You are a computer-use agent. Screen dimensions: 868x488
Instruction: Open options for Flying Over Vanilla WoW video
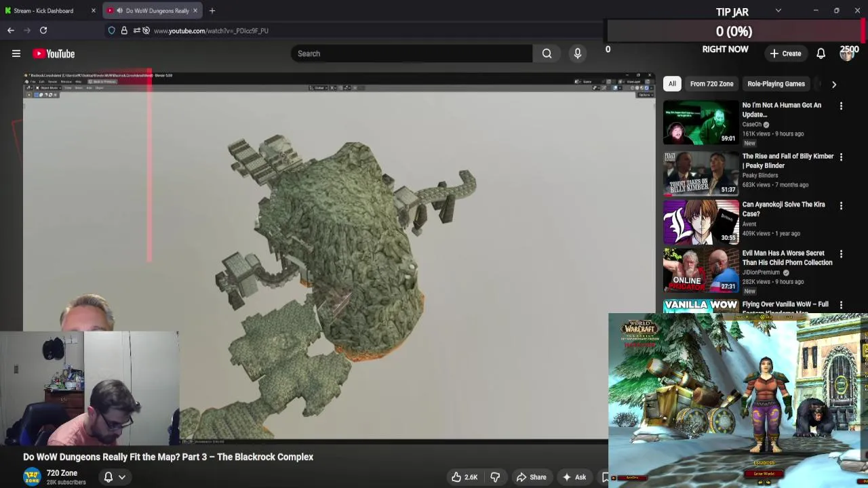click(x=841, y=305)
